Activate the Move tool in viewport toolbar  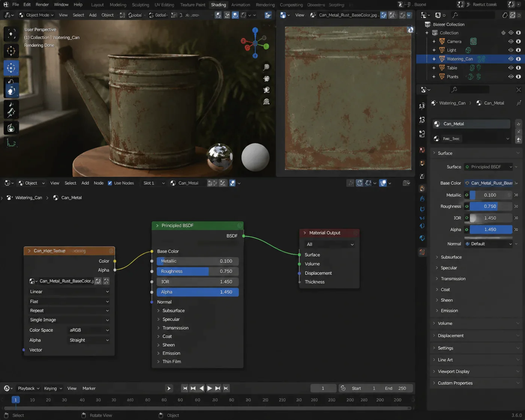(11, 68)
